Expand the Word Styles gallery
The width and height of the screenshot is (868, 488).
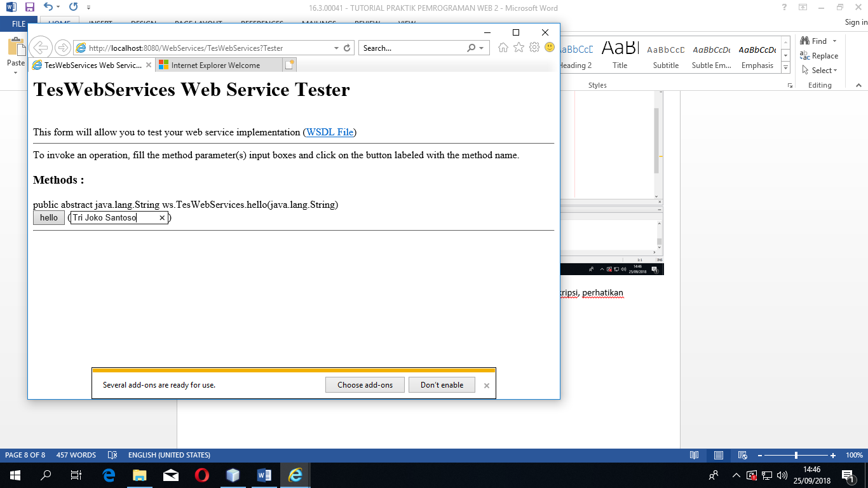[786, 68]
